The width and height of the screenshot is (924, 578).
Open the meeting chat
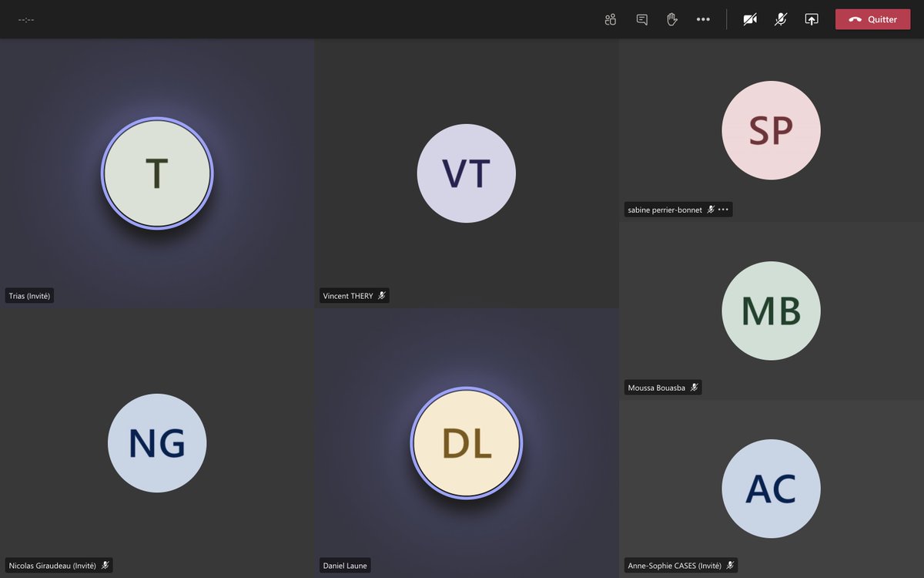[641, 19]
